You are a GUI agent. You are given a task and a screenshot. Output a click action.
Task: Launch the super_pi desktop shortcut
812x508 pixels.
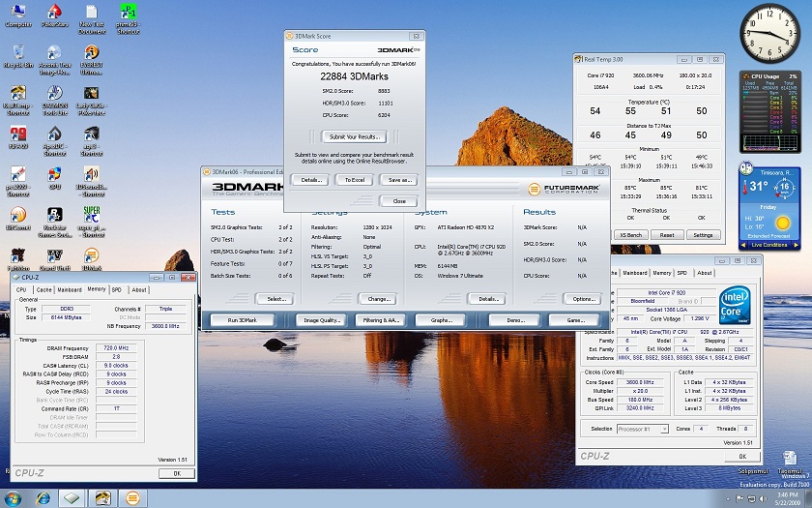click(92, 222)
